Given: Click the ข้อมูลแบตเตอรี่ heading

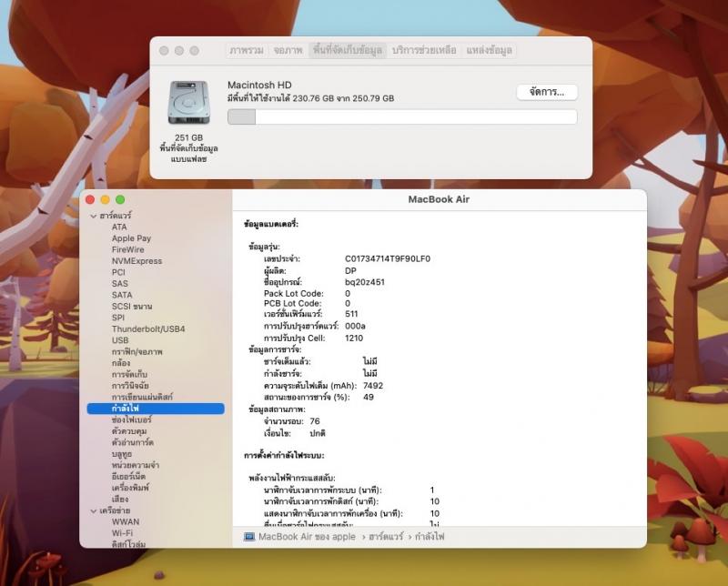Looking at the screenshot, I should (271, 224).
